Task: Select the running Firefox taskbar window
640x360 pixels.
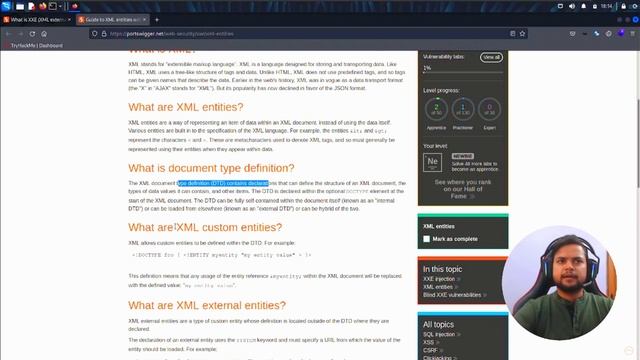Action: click(x=75, y=6)
